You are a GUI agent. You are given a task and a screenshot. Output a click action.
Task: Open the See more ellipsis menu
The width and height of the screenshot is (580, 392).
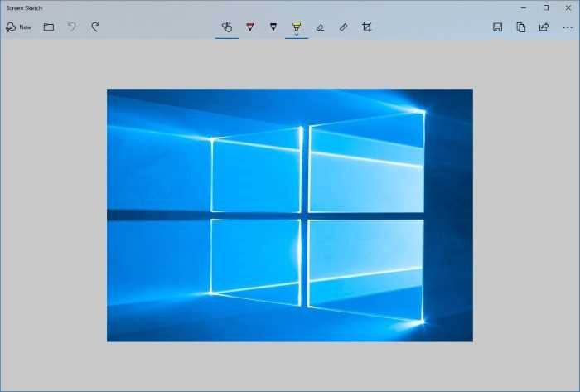[567, 27]
